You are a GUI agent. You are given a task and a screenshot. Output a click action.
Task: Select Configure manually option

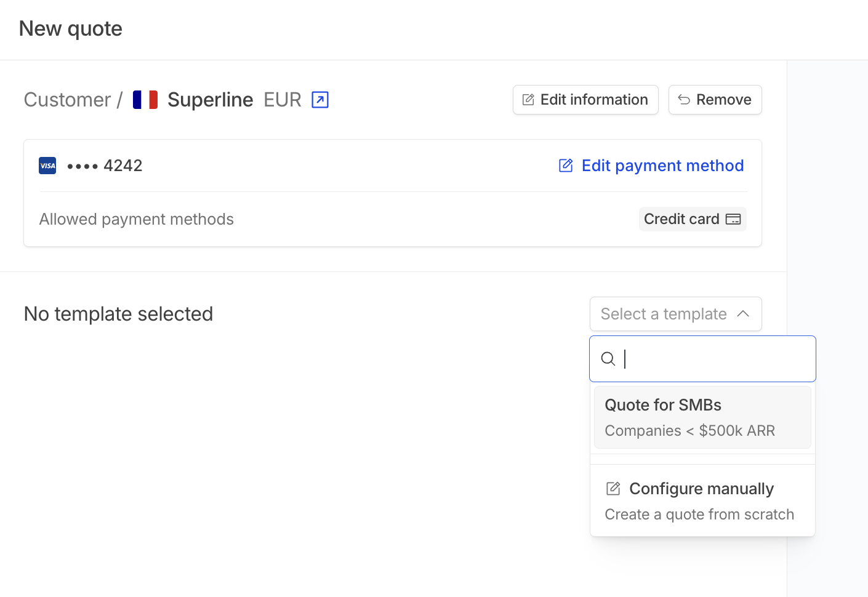pos(702,501)
